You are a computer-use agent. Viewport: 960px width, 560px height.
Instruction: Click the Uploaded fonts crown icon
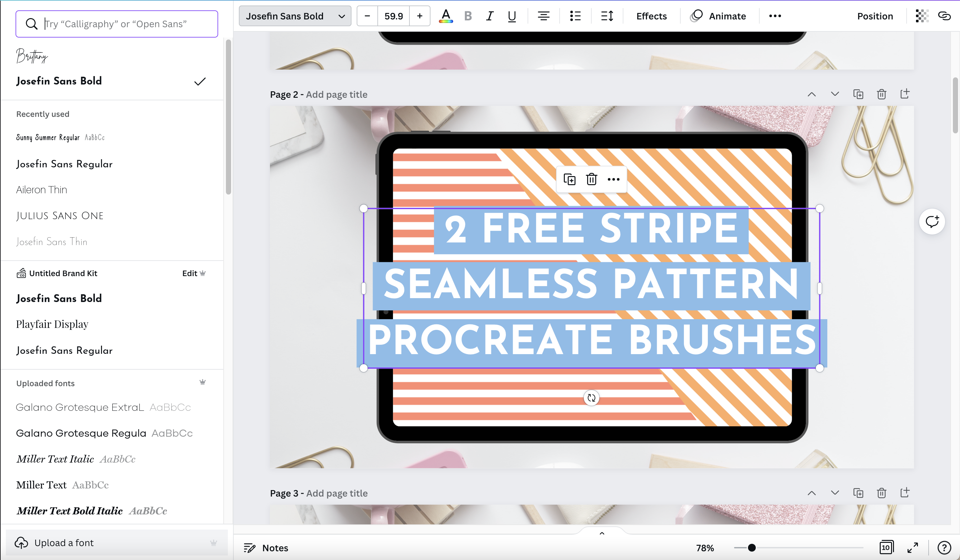[x=203, y=382]
